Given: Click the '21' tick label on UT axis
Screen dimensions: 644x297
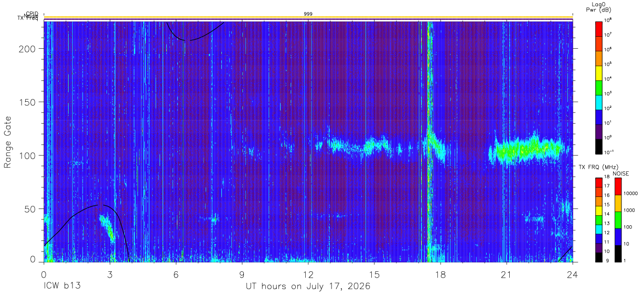Looking at the screenshot, I should point(506,275).
